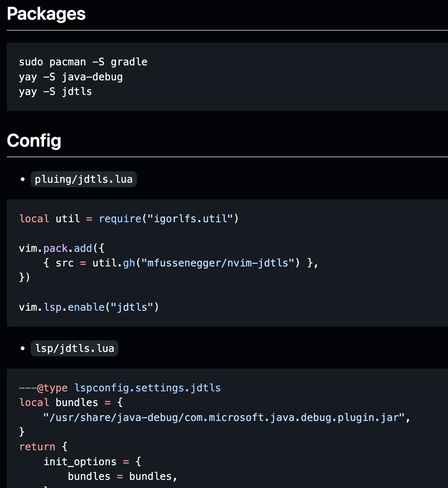Click the Packages heading
The height and width of the screenshot is (488, 448).
pyautogui.click(x=46, y=14)
